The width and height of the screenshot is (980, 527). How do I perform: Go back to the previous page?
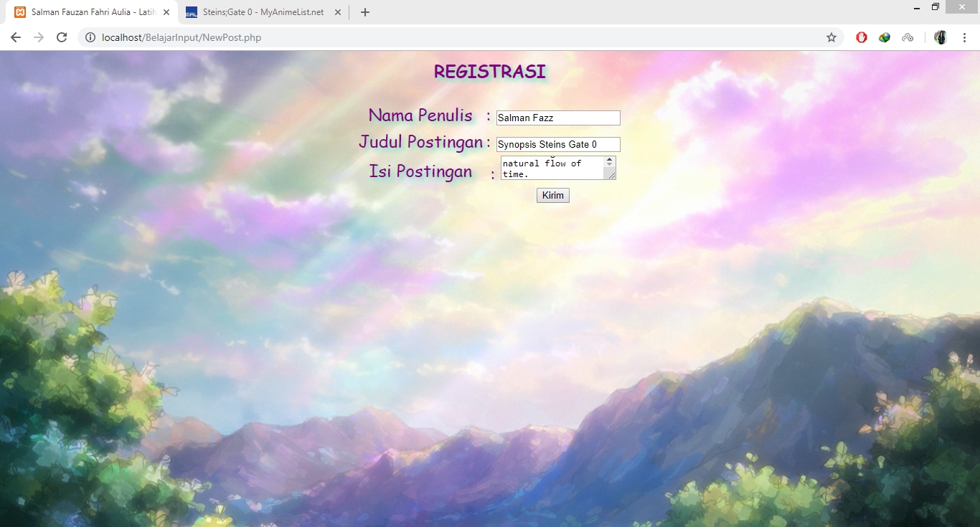16,37
